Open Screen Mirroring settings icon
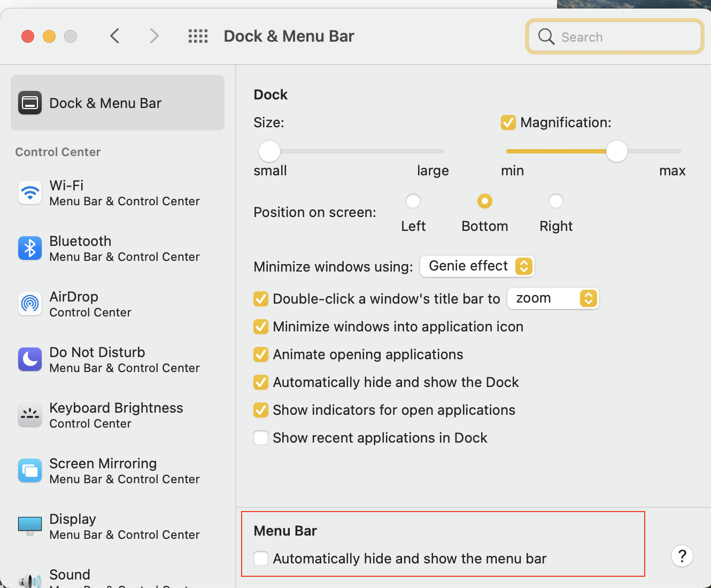 pyautogui.click(x=30, y=470)
